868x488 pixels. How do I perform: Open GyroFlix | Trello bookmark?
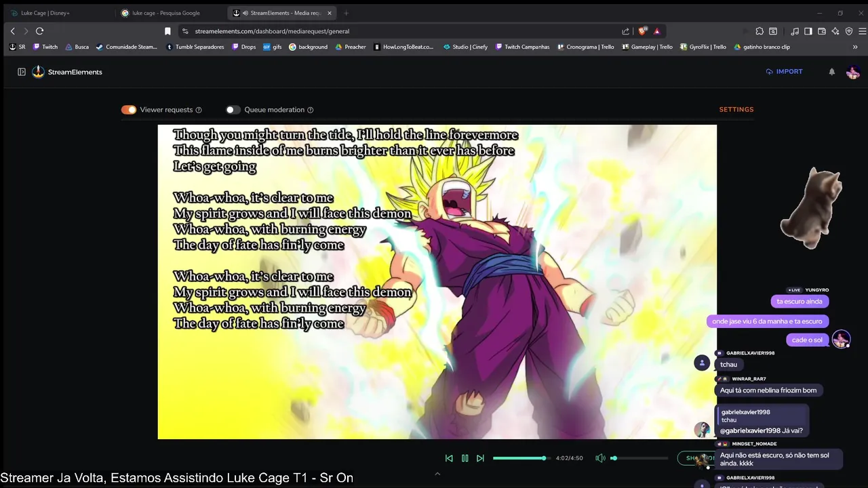[703, 47]
